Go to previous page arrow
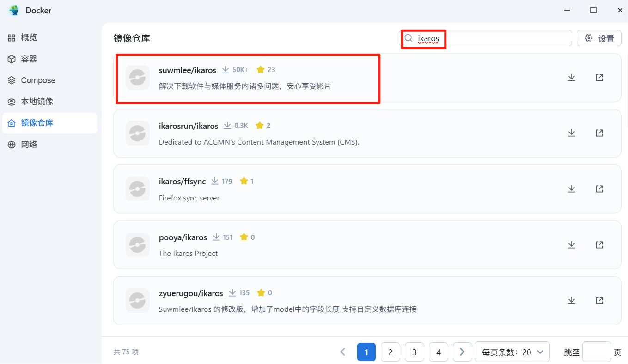The image size is (628, 364). 343,352
